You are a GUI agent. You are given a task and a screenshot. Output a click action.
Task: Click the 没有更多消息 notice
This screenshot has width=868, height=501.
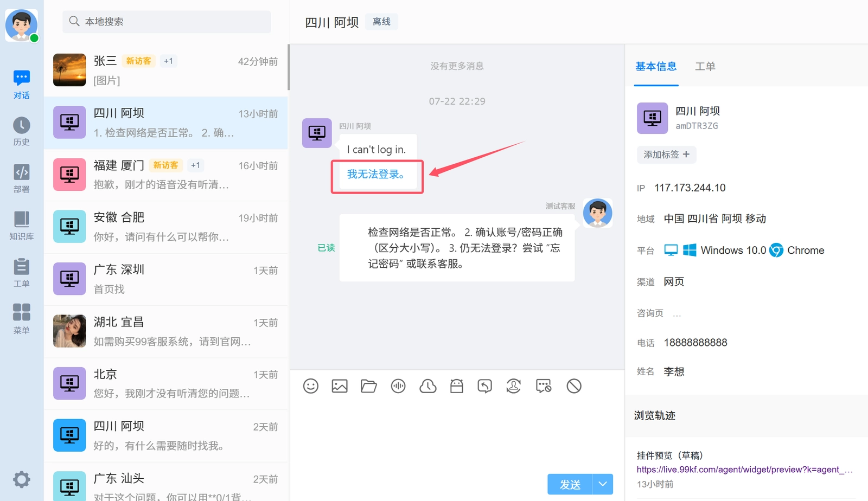457,66
